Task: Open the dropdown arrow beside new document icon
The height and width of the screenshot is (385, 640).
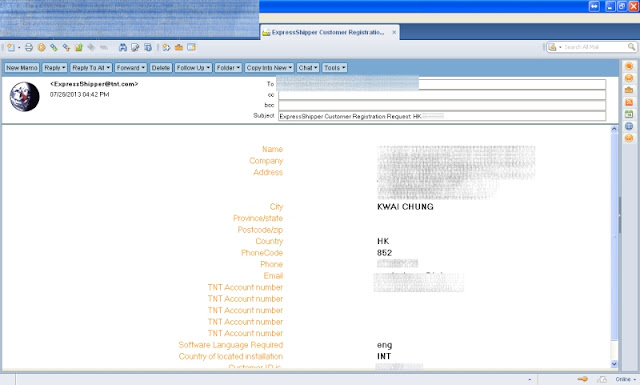Action: (x=19, y=48)
